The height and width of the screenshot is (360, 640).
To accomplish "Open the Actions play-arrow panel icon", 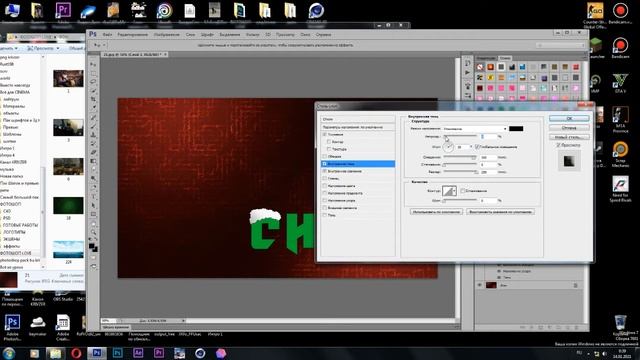I will (x=468, y=73).
